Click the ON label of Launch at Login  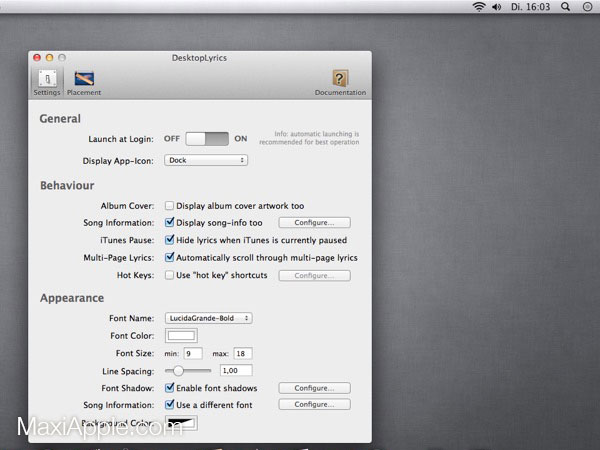[241, 139]
